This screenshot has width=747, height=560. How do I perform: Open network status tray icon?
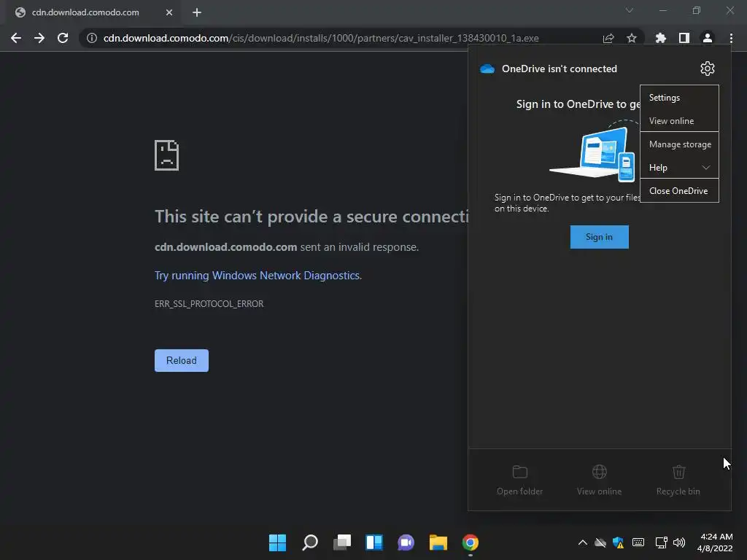661,542
